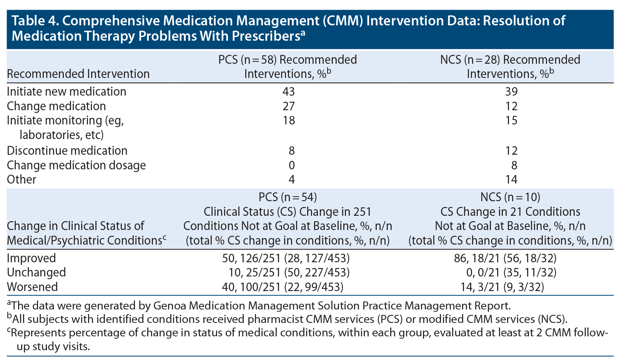This screenshot has height=364, width=617.
Task: Click the "Other" intervention row label
Action: [x=22, y=179]
